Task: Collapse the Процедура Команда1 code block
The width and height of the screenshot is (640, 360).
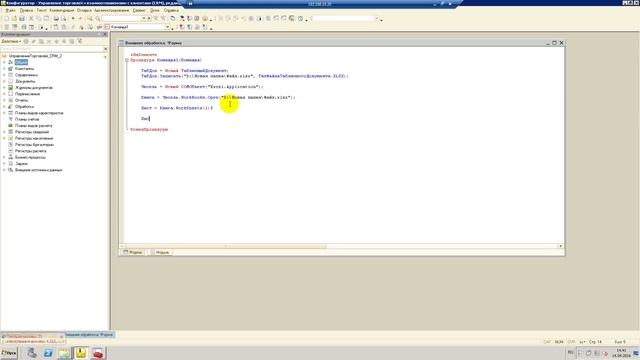Action: pyautogui.click(x=127, y=60)
